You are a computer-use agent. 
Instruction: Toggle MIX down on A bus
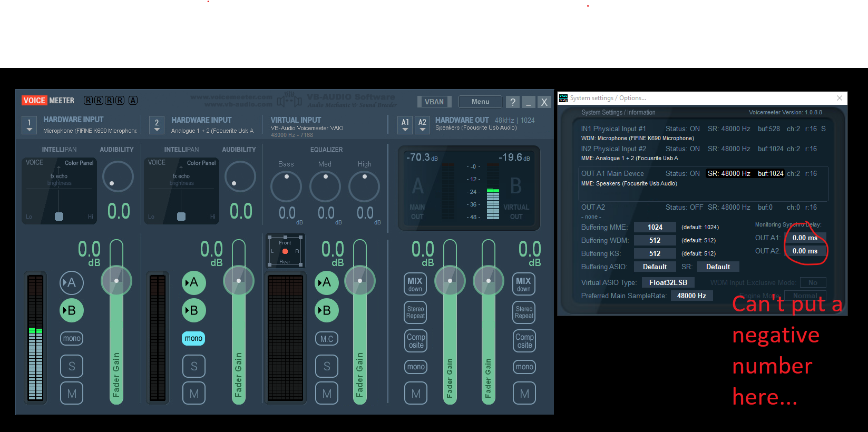pos(415,284)
